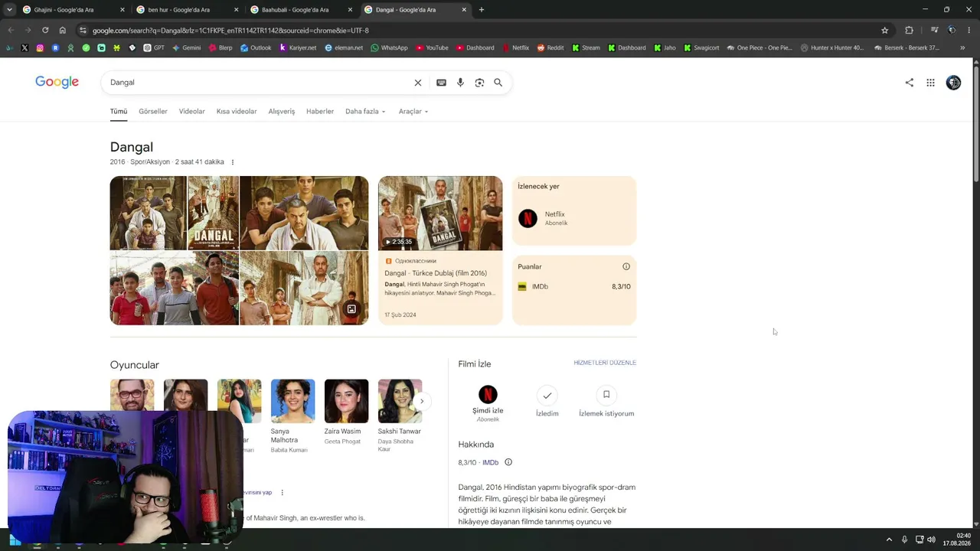Switch to the Videolar tab
980x551 pixels.
(x=192, y=112)
